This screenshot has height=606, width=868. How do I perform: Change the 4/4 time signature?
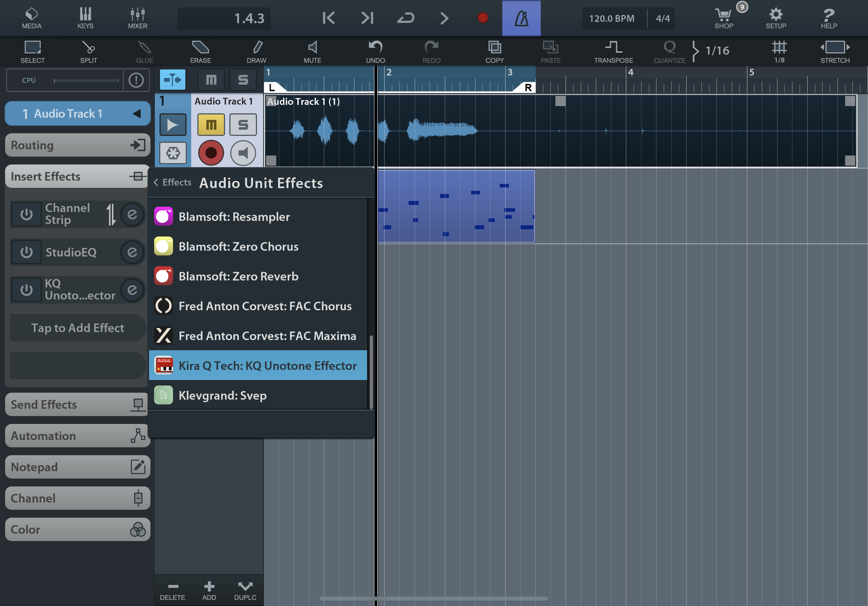[x=662, y=19]
